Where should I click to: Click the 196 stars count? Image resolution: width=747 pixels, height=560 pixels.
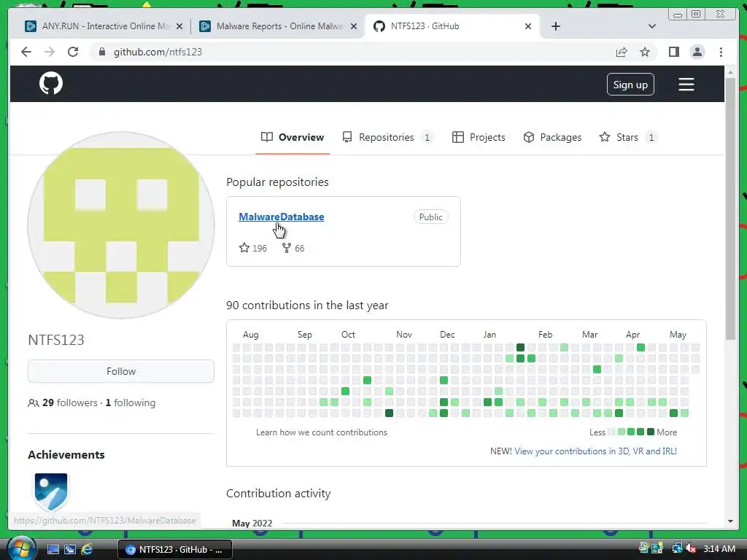point(253,248)
